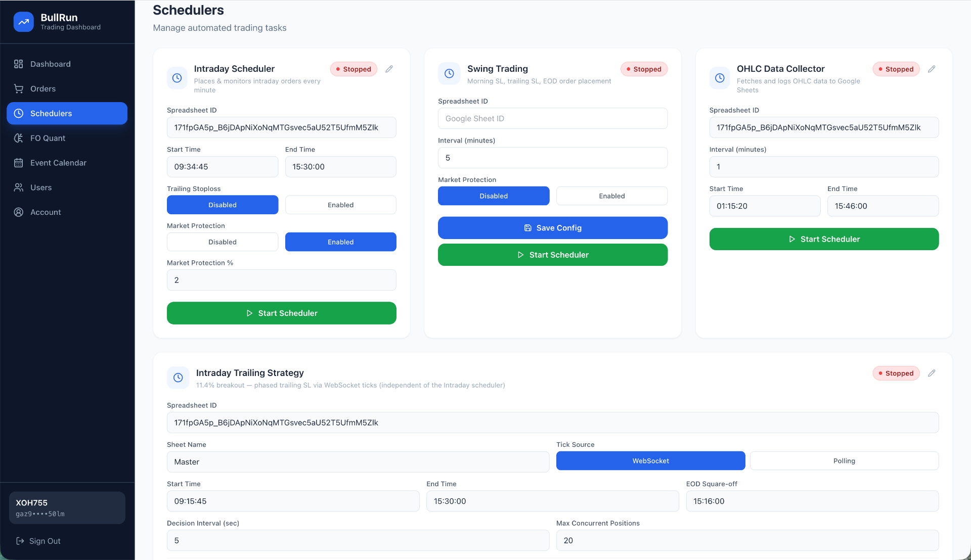Click Swing Trading Spreadsheet ID field

point(553,118)
